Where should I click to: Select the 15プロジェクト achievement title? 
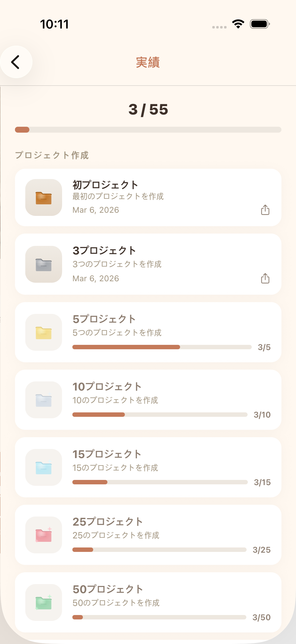[x=107, y=454]
